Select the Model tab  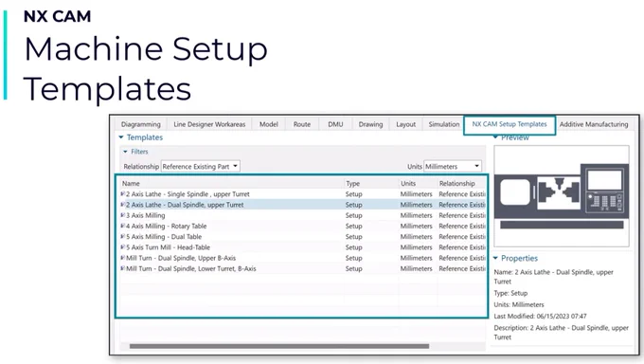pos(269,124)
